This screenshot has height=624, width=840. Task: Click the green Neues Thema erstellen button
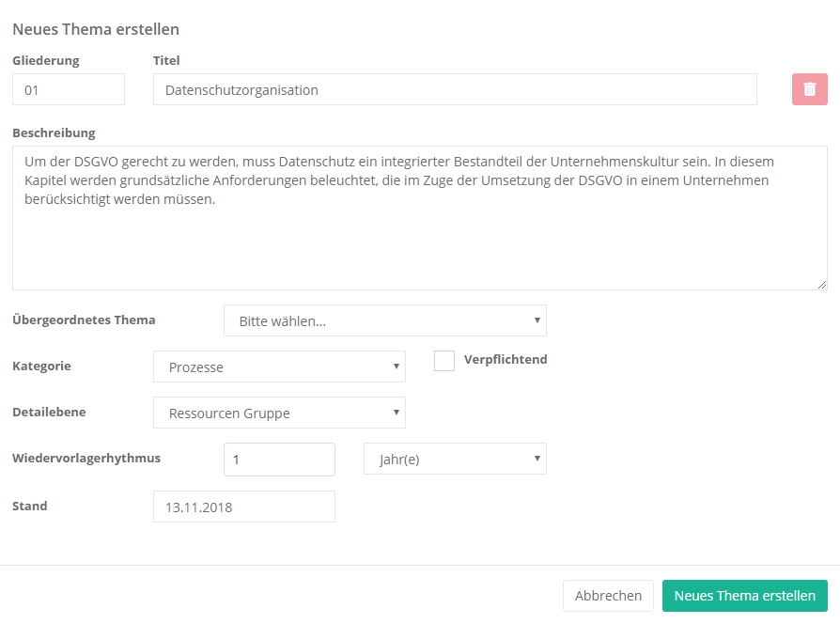pyautogui.click(x=744, y=596)
